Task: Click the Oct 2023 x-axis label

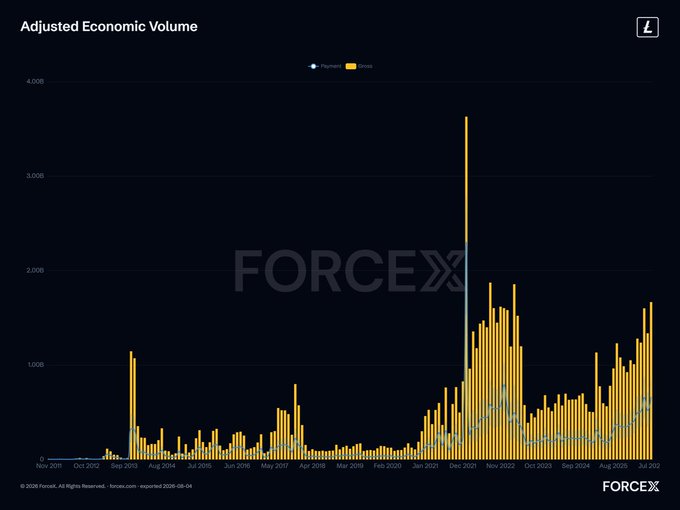Action: (538, 466)
